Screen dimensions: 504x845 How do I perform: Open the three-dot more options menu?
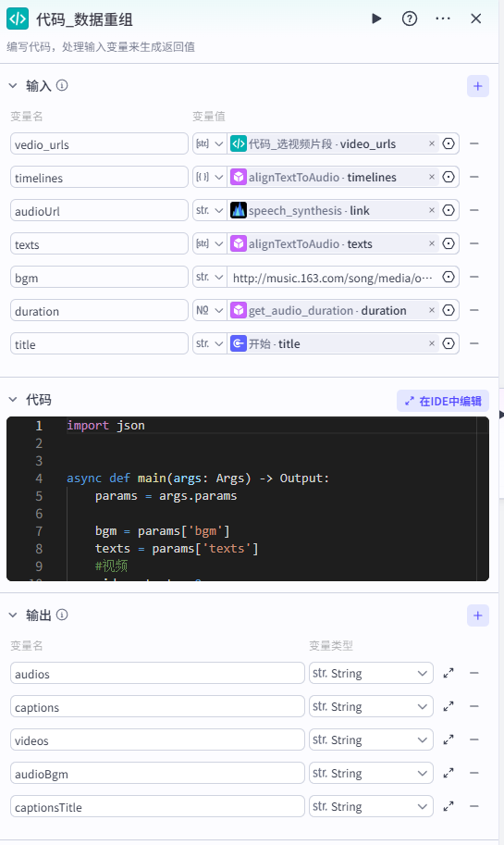443,19
